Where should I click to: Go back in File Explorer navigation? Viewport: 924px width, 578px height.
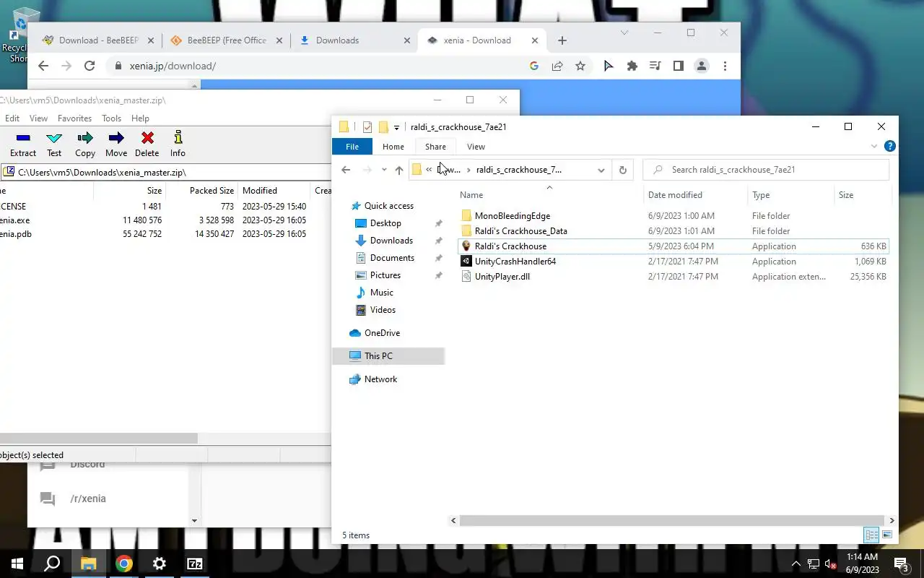[346, 170]
